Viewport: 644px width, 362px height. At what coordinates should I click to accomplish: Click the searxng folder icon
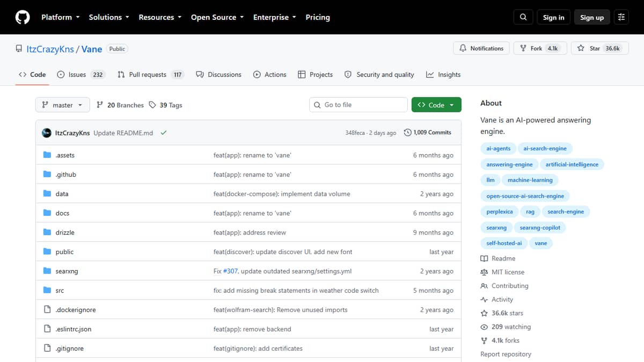(x=47, y=271)
